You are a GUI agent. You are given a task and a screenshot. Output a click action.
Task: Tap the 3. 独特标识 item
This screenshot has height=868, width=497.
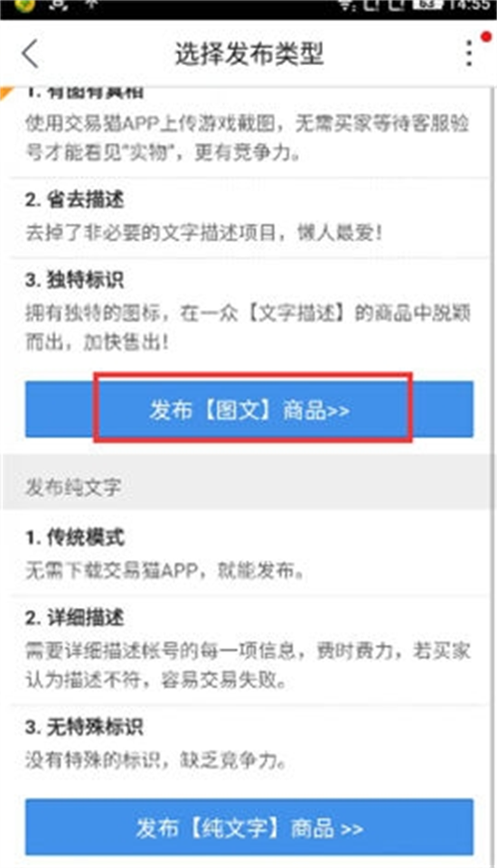tap(249, 312)
